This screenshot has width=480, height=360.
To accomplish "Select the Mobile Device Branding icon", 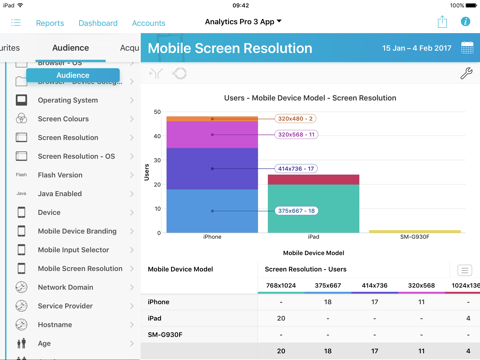I will pos(21,231).
